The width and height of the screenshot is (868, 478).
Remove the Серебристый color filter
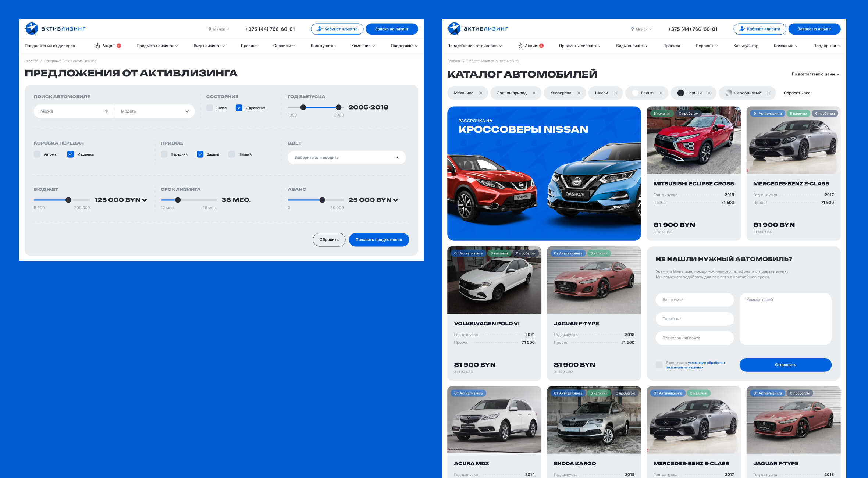[x=768, y=93]
